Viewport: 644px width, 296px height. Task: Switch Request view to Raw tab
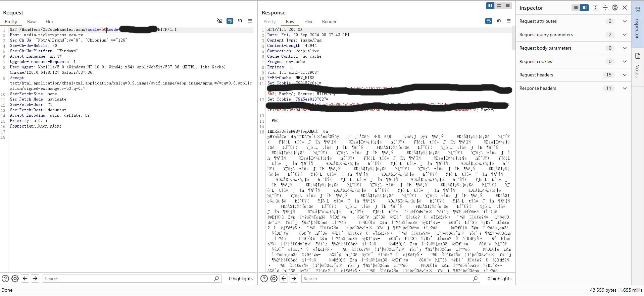(x=31, y=21)
